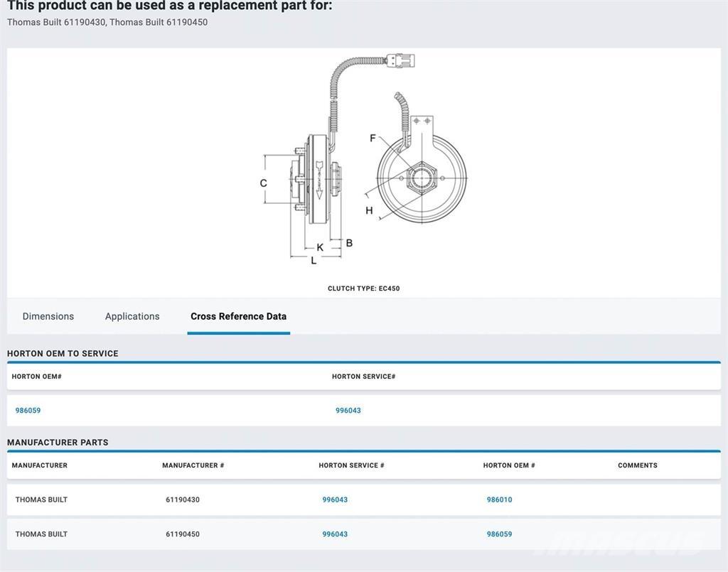The image size is (728, 572).
Task: Click the replacement-part list text 'Thomas Built 61190430, Thomas Built 61190450'
Action: coord(107,22)
